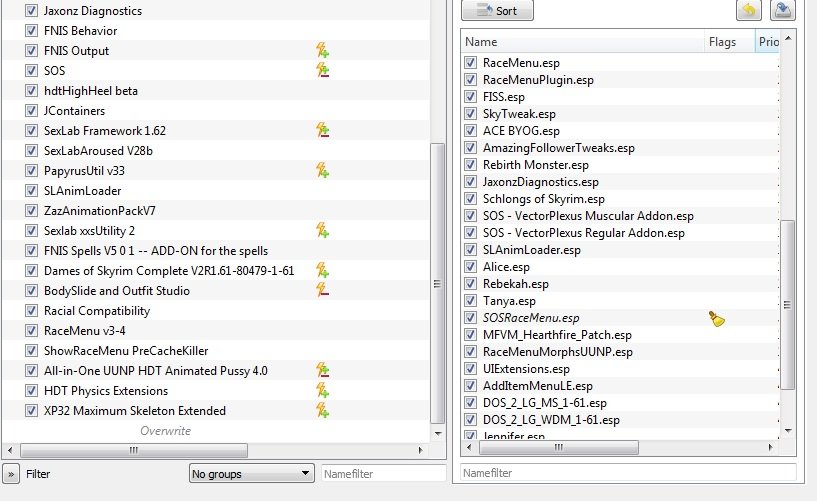The image size is (817, 501).
Task: Uncheck the Jaxonz Diagnostics mod
Action: (x=32, y=11)
